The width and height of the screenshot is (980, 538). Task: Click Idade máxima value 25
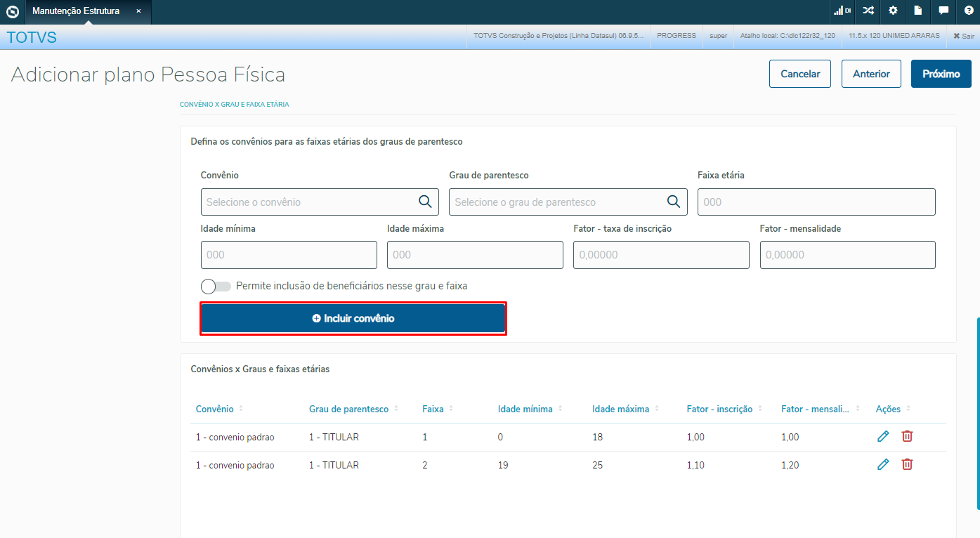click(597, 465)
